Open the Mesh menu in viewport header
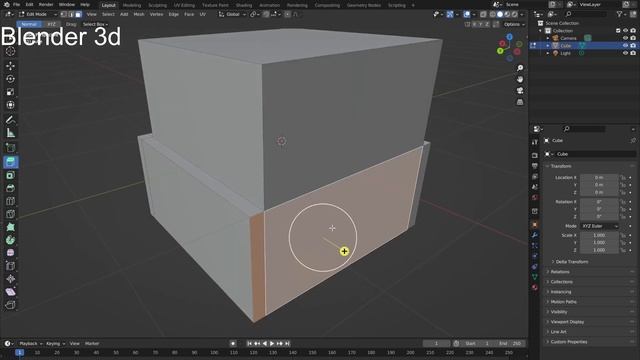 (139, 14)
